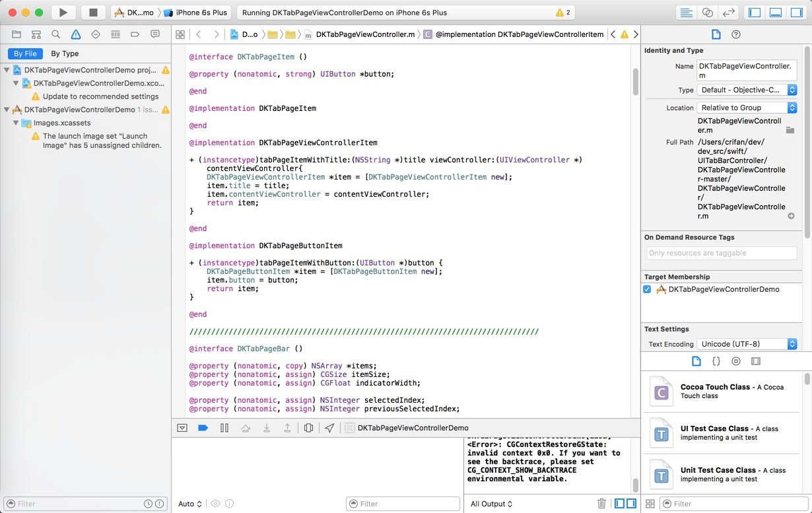Hide the left navigator panel
This screenshot has width=812, height=513.
[755, 13]
